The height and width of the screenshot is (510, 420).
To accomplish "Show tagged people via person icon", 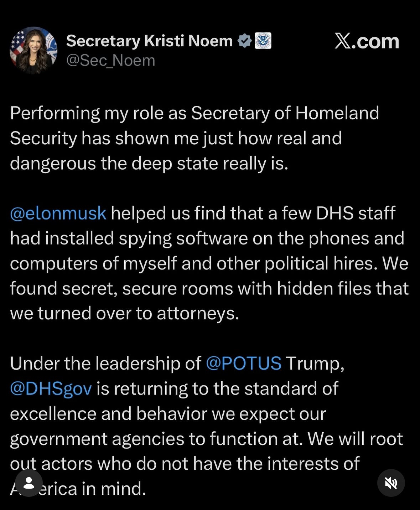I will pos(28,483).
